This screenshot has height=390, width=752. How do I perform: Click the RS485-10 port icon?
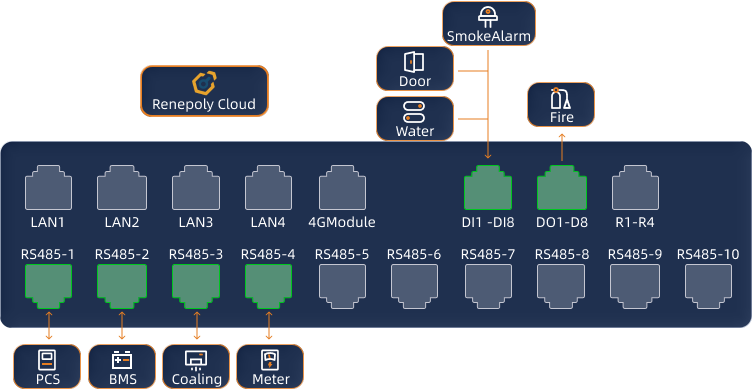708,286
